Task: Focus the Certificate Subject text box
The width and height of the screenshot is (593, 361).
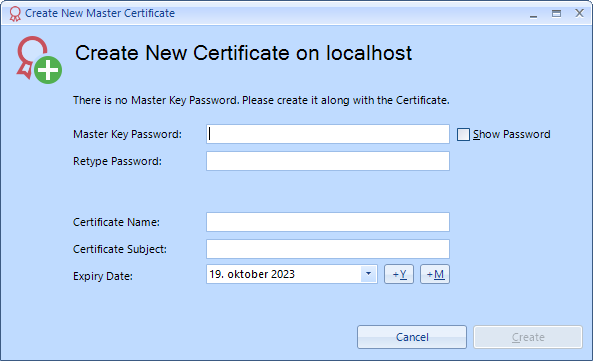Action: [328, 249]
